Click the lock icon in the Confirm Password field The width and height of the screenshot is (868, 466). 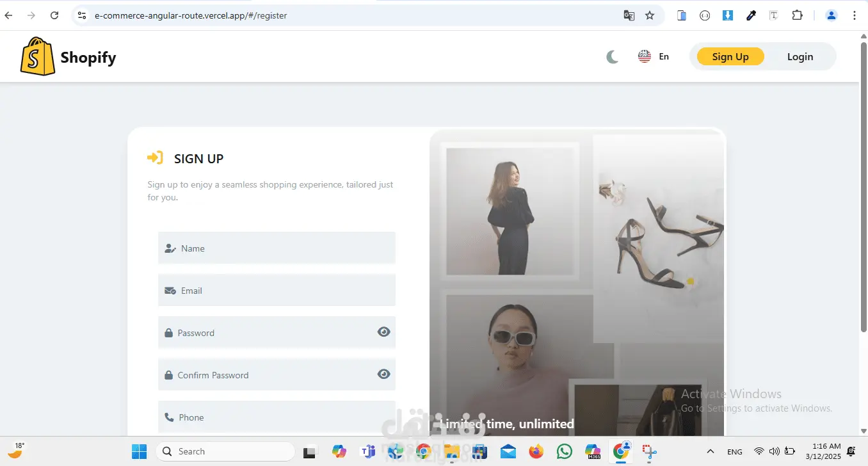click(x=168, y=375)
